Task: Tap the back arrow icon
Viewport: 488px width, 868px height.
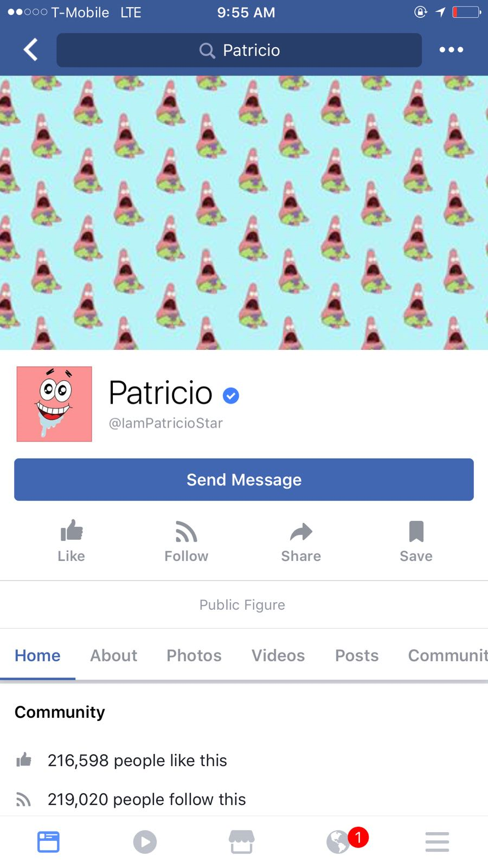Action: coord(31,50)
